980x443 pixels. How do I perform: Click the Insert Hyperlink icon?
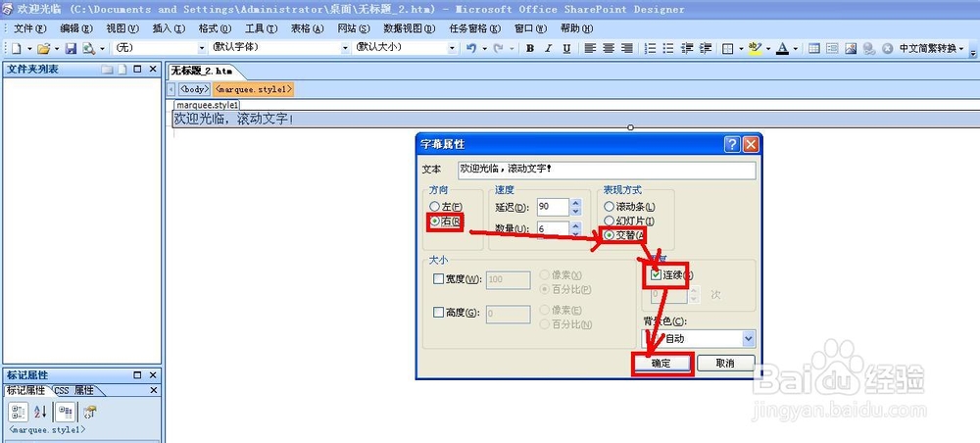coord(868,48)
